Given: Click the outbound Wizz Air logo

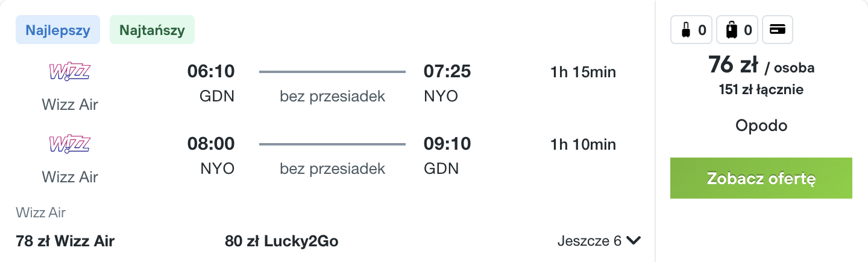Looking at the screenshot, I should 69,72.
